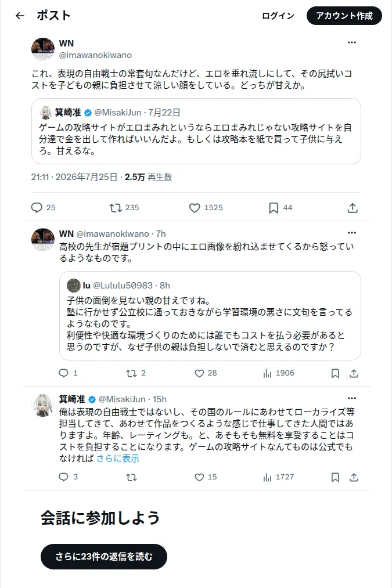392x588 pixels.
Task: Like the main post with 1525 likes
Action: click(x=195, y=207)
